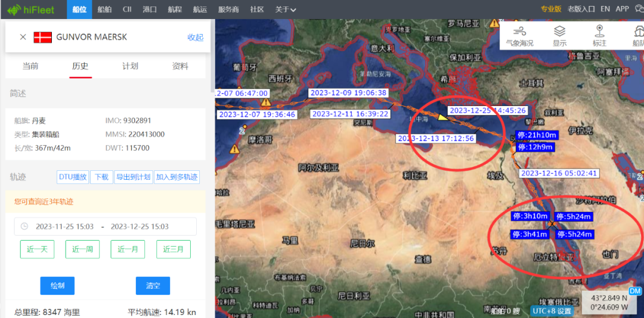The width and height of the screenshot is (644, 318).
Task: Click the 下载 track download button
Action: [102, 177]
